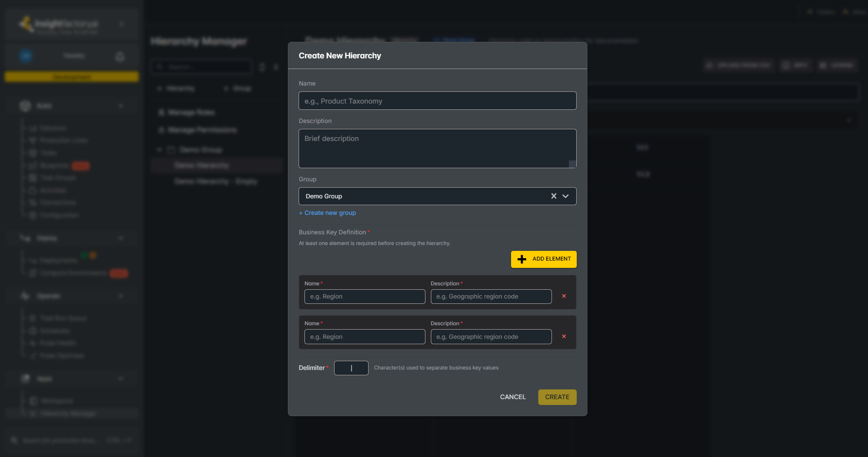Viewport: 868px width, 457px height.
Task: Clear the Demo Group selection
Action: [x=553, y=196]
